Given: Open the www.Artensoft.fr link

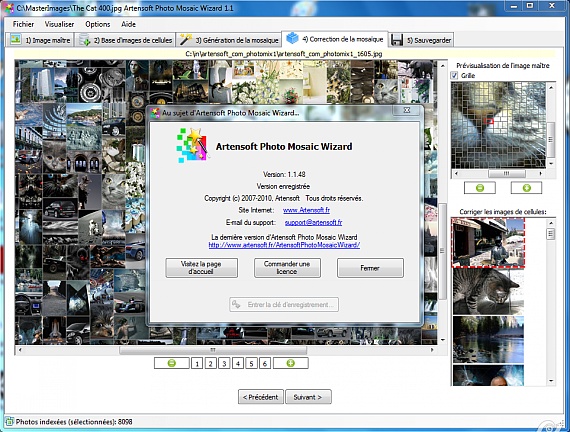Looking at the screenshot, I should click(x=306, y=210).
